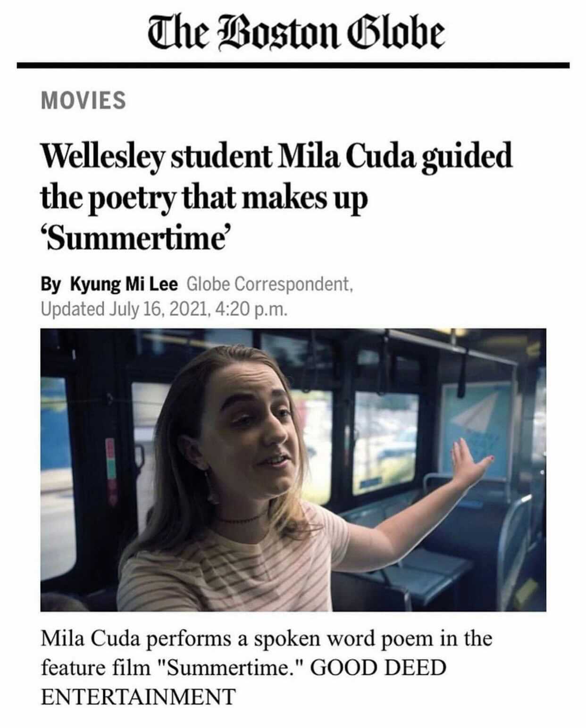Open the MOVIES section label

point(84,100)
